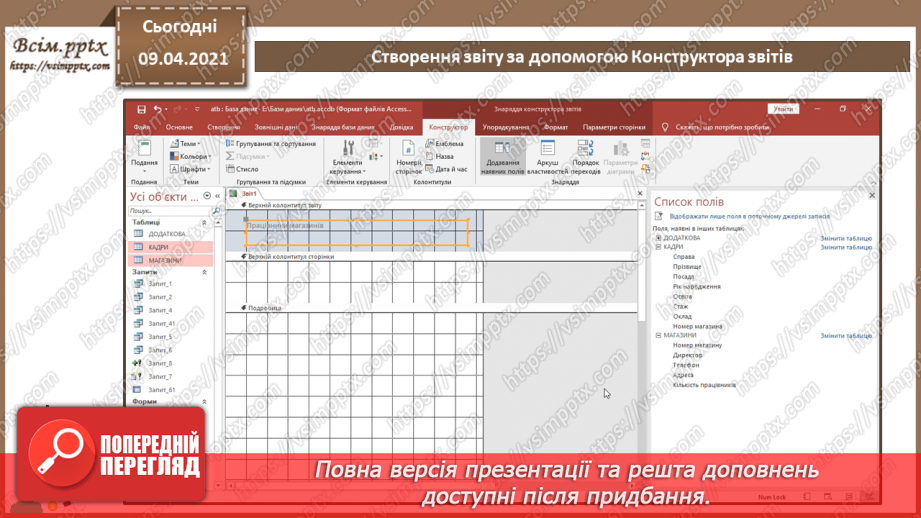The image size is (921, 518).
Task: Click the Працівники магазинів title label in report
Action: 357,233
